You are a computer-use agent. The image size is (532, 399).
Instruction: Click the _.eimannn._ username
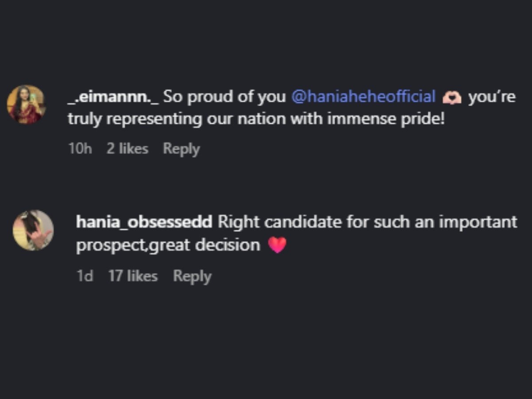113,97
